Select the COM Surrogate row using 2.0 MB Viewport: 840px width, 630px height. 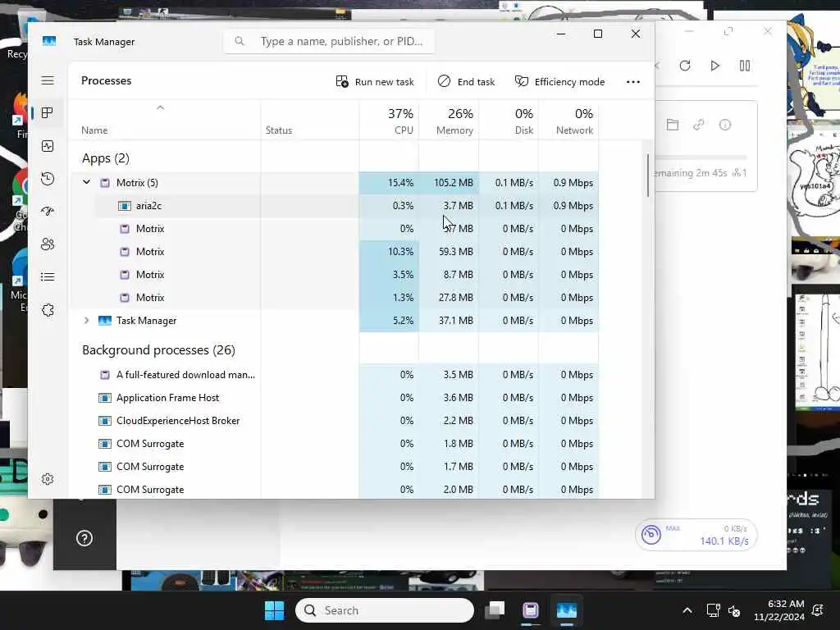coord(335,490)
